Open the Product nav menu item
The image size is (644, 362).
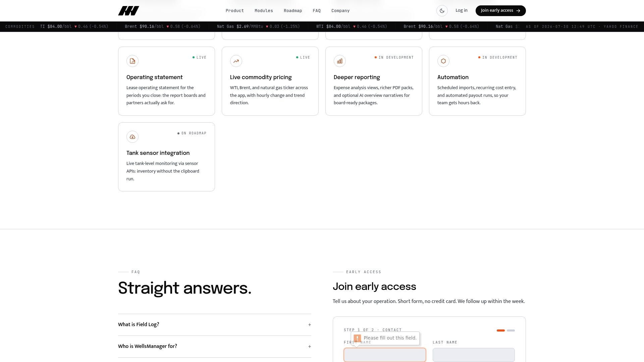[235, 11]
